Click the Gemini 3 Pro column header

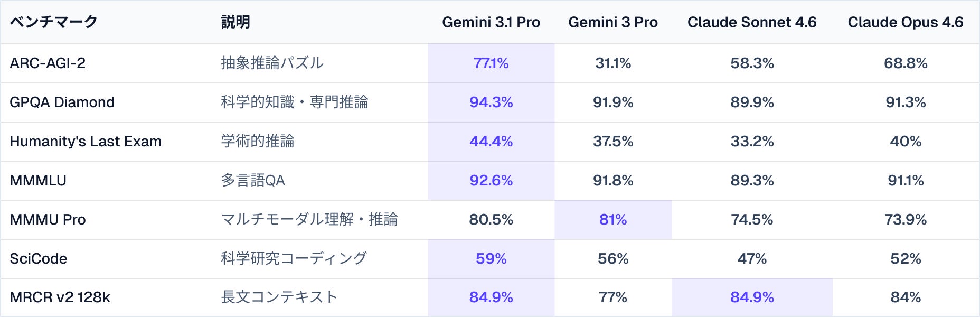[612, 22]
